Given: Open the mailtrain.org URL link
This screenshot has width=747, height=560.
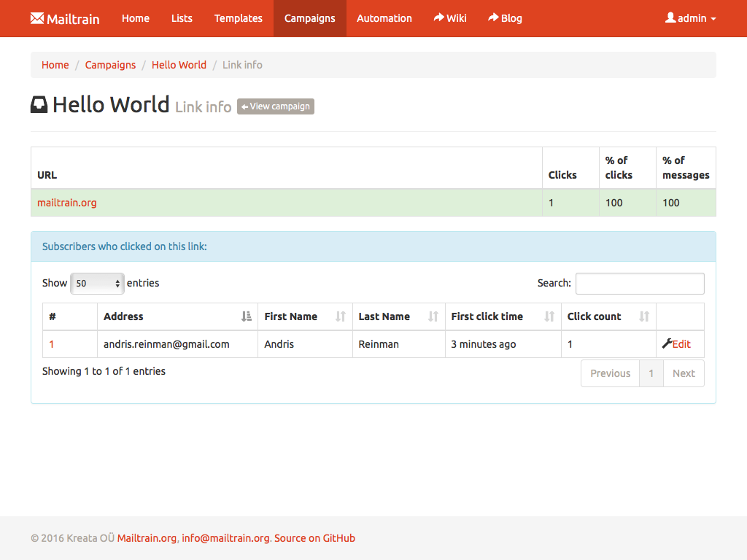Looking at the screenshot, I should 67,203.
